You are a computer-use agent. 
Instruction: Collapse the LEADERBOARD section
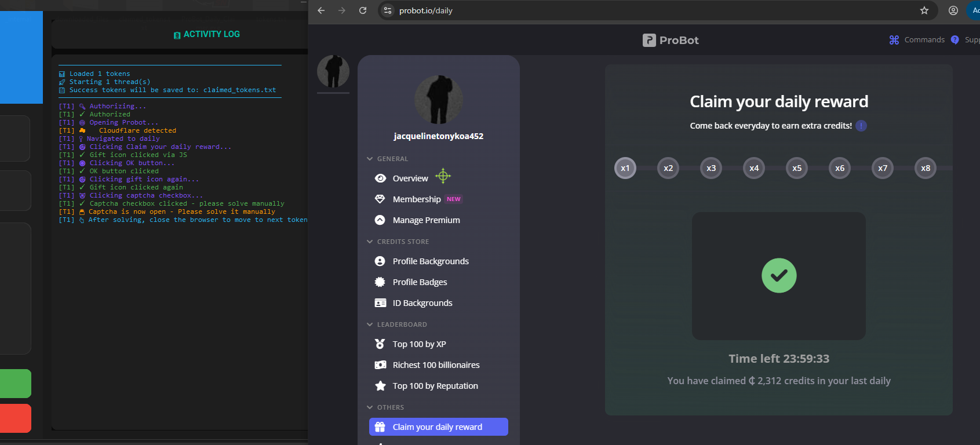point(370,324)
